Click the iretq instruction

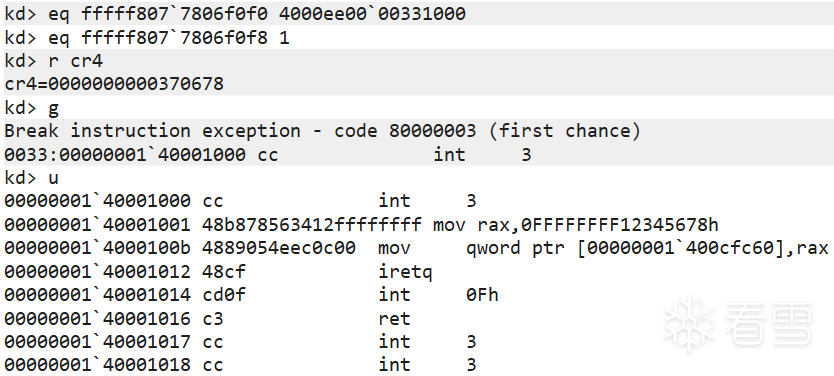(405, 271)
